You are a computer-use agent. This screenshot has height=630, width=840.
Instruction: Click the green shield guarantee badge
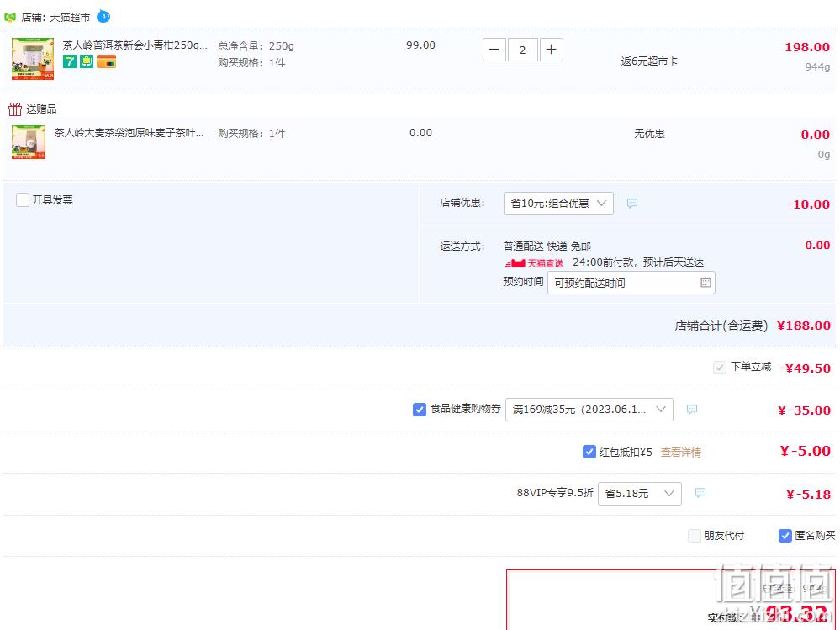point(87,61)
